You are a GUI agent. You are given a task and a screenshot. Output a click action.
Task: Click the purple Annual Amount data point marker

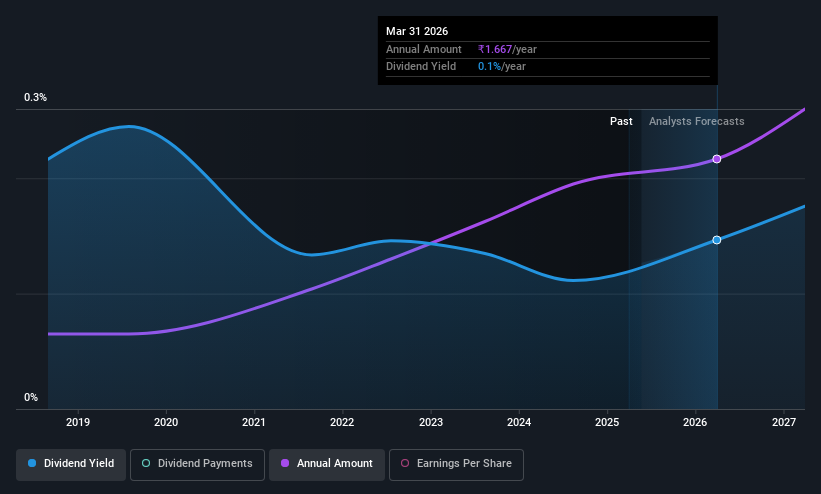717,159
